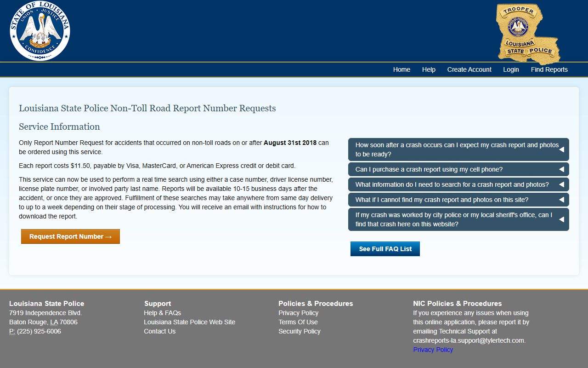This screenshot has width=588, height=368.
Task: Click the Baton Rouge, LA 70806 address line
Action: (43, 322)
